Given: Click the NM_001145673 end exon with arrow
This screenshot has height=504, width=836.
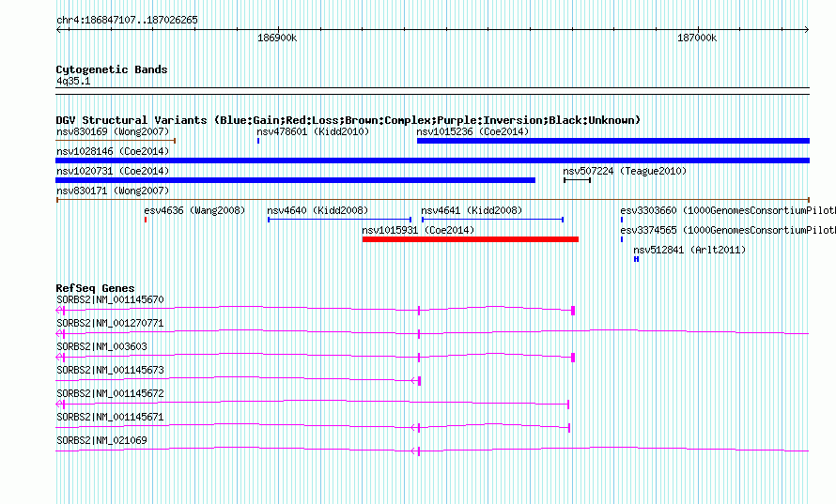Looking at the screenshot, I should click(x=416, y=380).
